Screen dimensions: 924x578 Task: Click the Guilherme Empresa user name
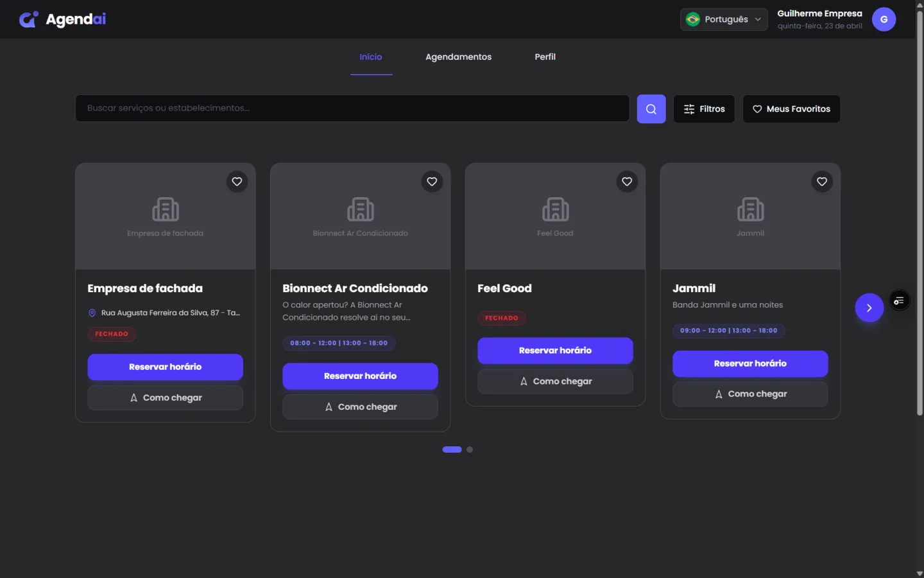[820, 13]
